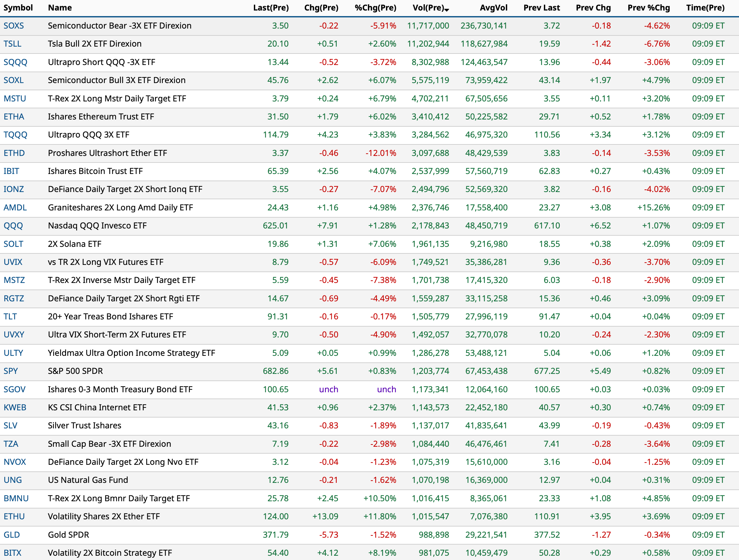The image size is (739, 560).
Task: Click the SQQQ ticker symbol
Action: coord(15,62)
